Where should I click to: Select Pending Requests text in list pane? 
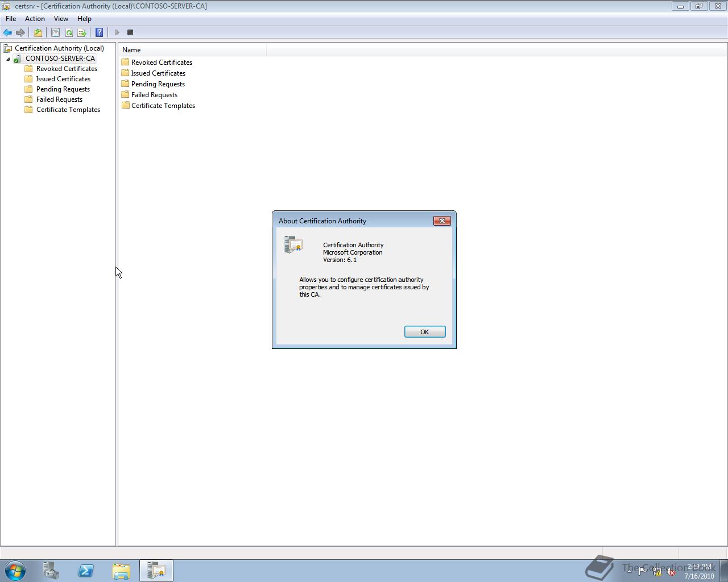[x=158, y=84]
